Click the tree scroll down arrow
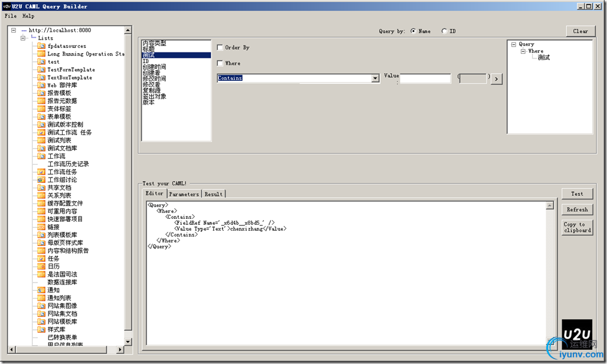 coord(128,342)
